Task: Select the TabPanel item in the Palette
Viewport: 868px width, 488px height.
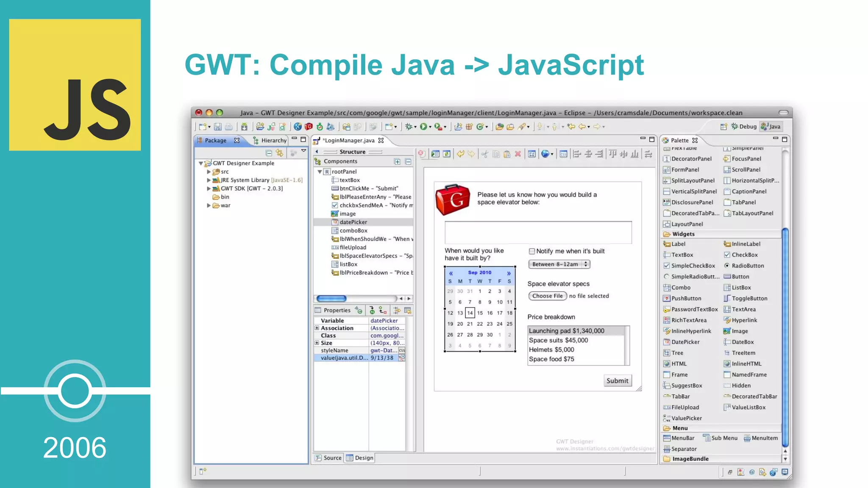Action: point(740,202)
